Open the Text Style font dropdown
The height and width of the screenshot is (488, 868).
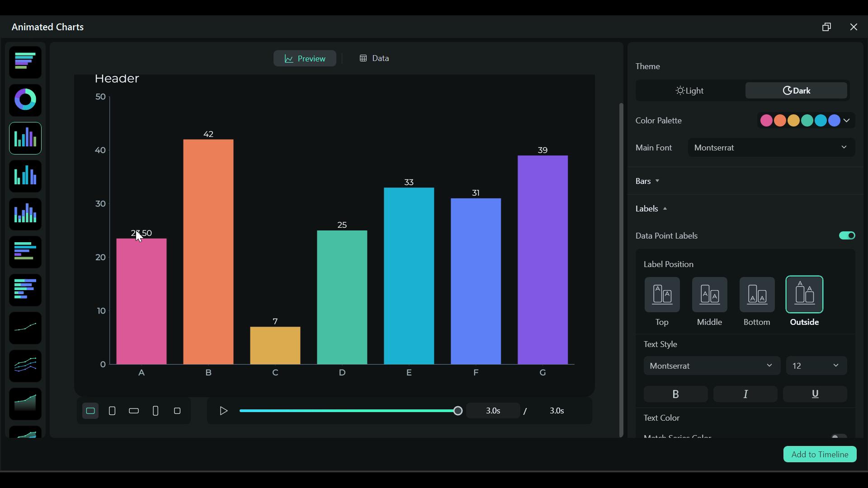click(x=712, y=366)
